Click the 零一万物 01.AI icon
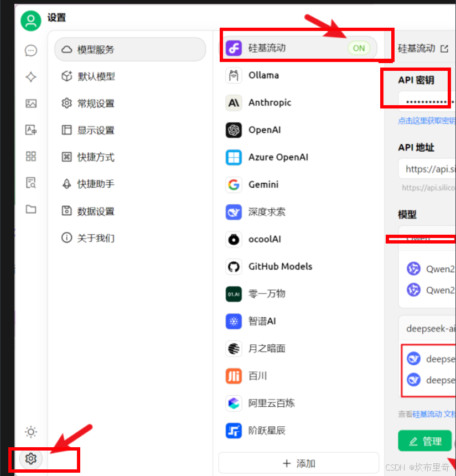 pyautogui.click(x=234, y=294)
